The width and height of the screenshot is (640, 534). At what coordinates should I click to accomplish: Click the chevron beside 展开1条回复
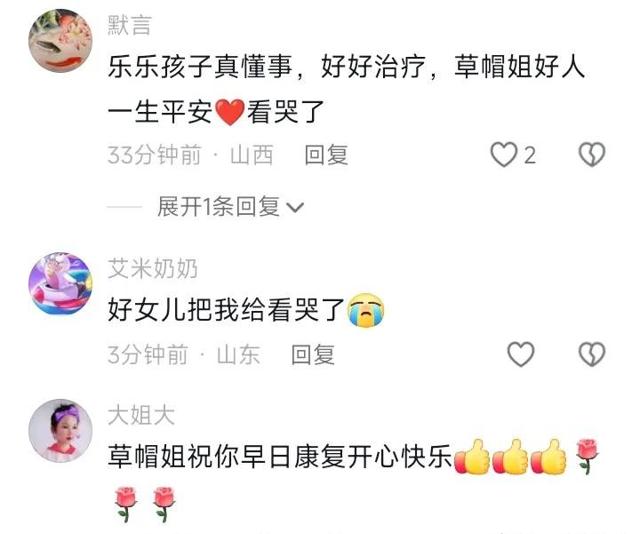[x=296, y=207]
